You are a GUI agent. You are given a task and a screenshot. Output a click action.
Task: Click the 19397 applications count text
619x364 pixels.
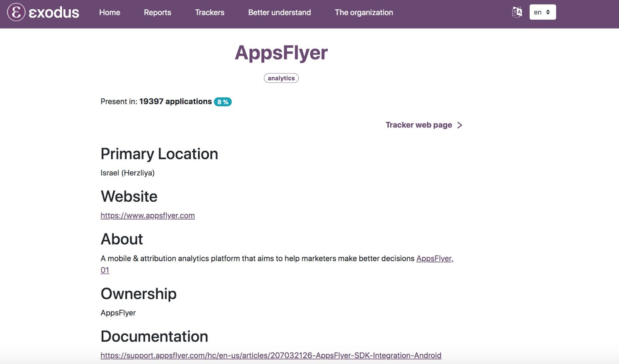pyautogui.click(x=175, y=102)
